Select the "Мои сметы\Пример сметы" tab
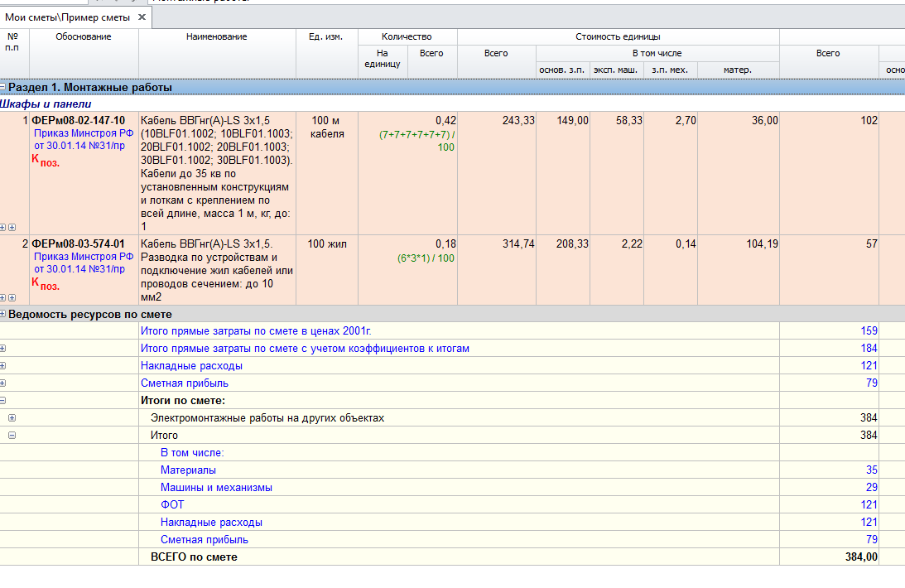 [66, 17]
